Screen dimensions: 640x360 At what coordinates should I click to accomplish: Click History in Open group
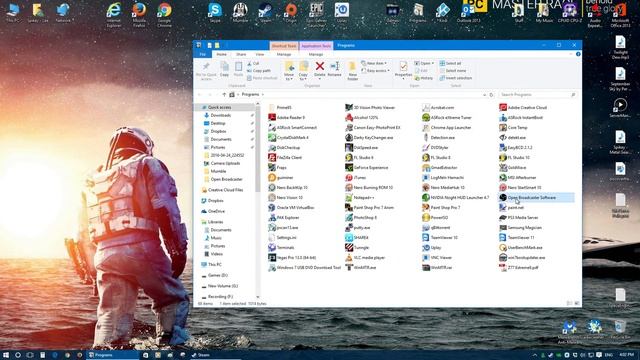click(424, 78)
